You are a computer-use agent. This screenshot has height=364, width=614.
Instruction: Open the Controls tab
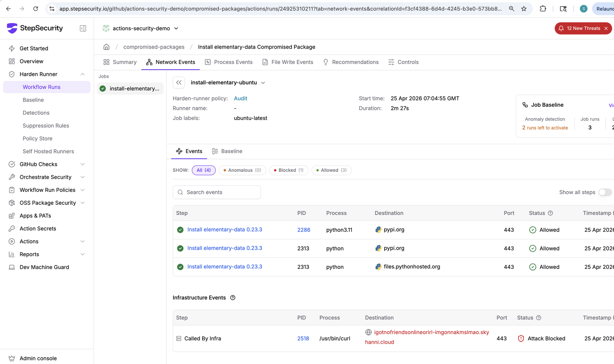[x=403, y=62]
